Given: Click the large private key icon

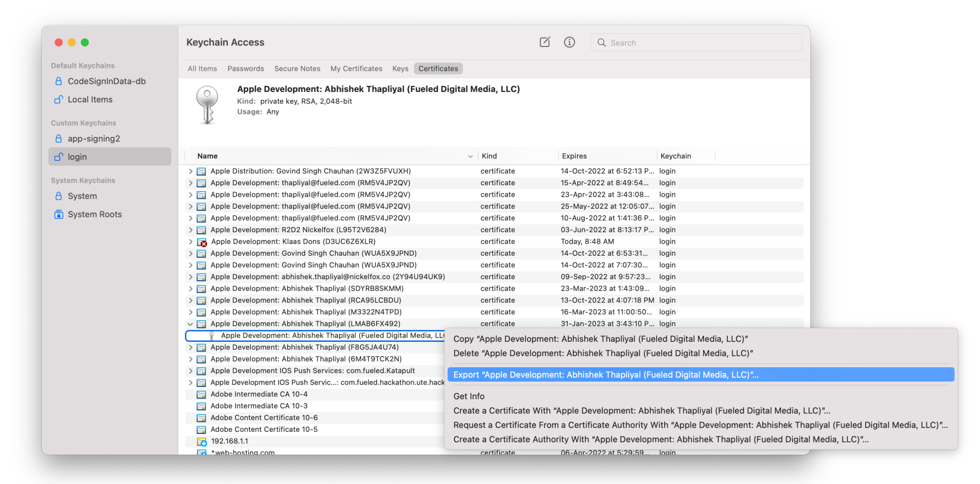Looking at the screenshot, I should tap(207, 105).
